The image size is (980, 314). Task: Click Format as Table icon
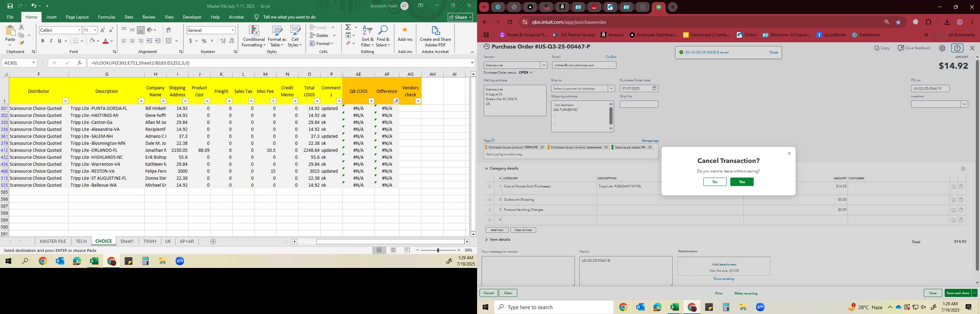coord(277,36)
